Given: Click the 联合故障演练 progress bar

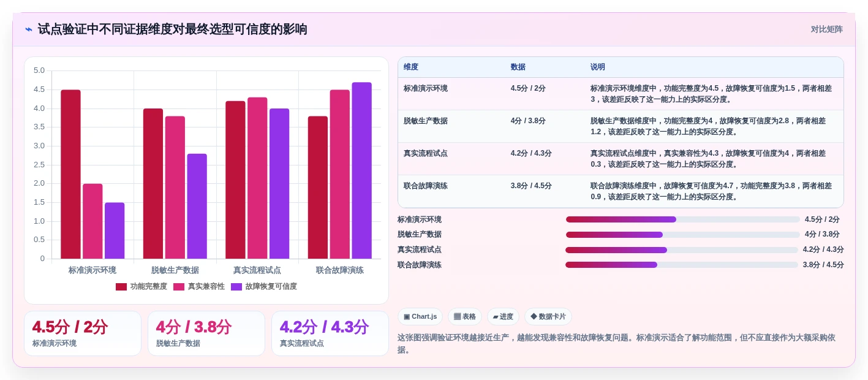Looking at the screenshot, I should [x=682, y=265].
